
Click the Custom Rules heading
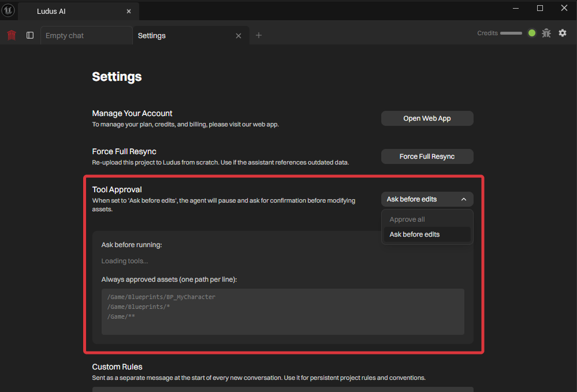(117, 367)
